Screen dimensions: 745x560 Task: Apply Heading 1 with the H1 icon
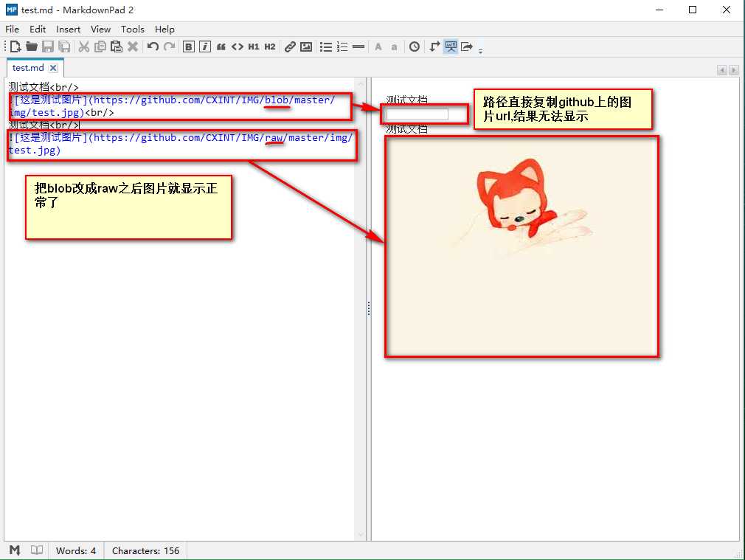point(254,46)
